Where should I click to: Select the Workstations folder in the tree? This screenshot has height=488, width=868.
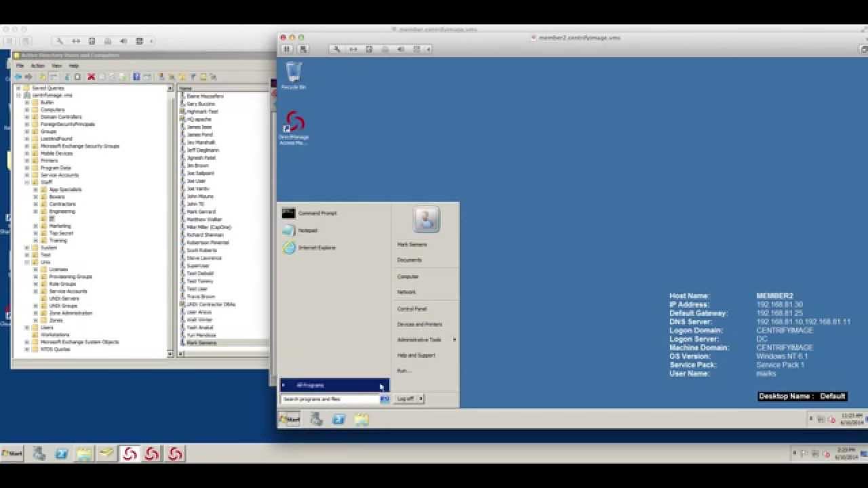pos(54,335)
